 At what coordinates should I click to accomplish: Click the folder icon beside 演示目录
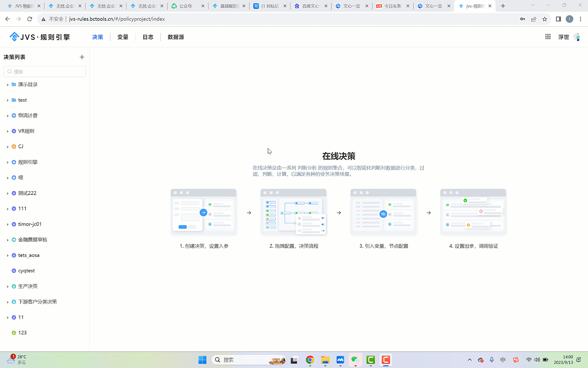[14, 85]
